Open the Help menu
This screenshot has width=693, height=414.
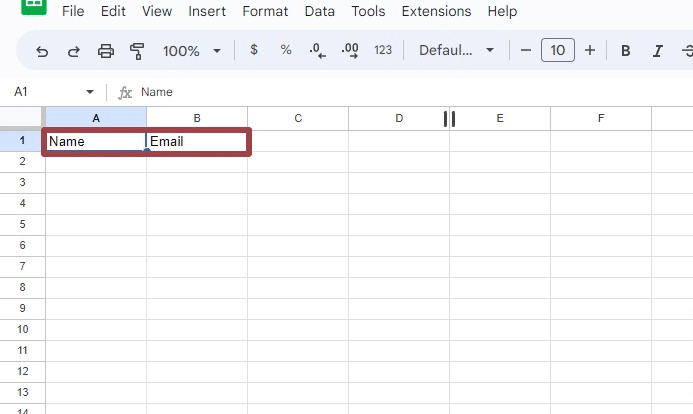[x=502, y=11]
